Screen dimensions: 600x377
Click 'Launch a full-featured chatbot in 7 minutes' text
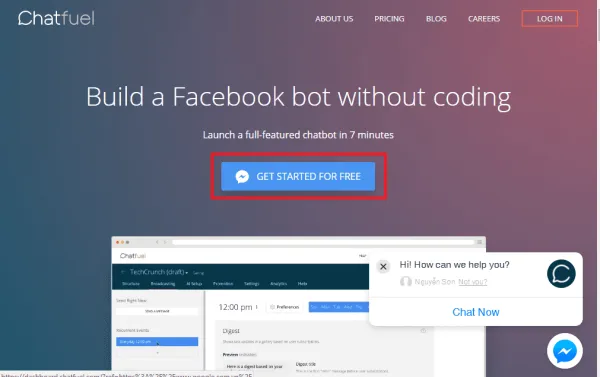click(x=298, y=135)
